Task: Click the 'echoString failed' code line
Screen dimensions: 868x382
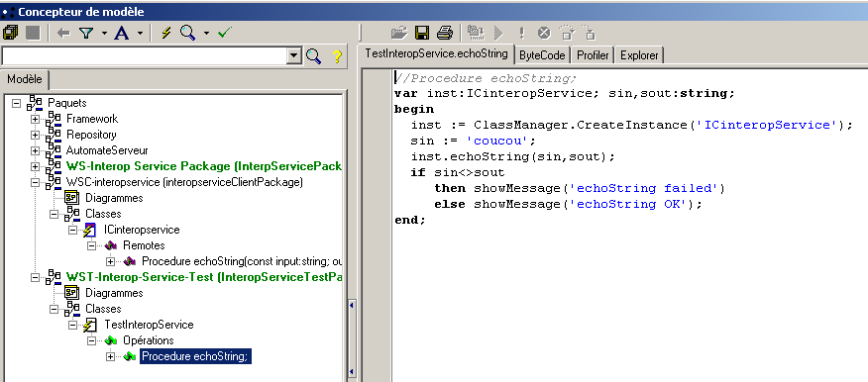Action: [x=579, y=188]
